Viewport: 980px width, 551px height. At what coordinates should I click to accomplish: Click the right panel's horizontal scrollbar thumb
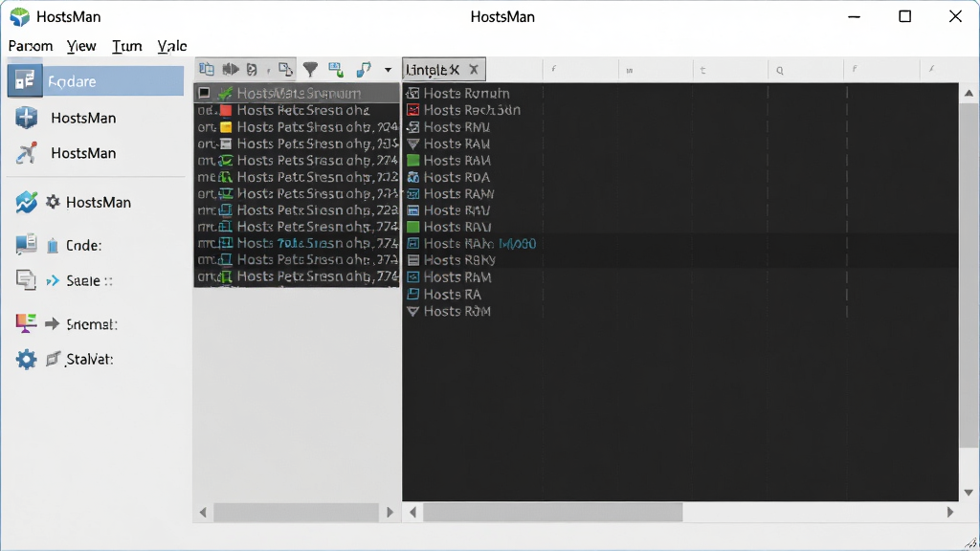pyautogui.click(x=553, y=513)
